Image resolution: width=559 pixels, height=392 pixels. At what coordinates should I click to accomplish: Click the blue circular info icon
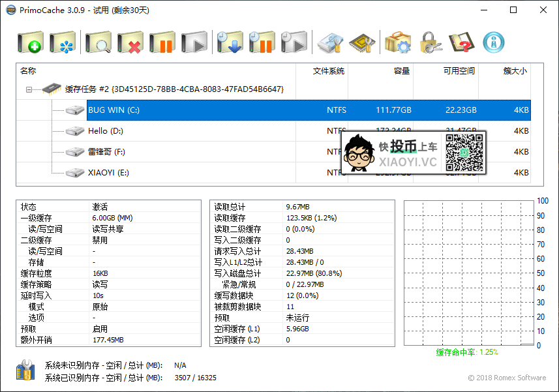click(x=494, y=43)
